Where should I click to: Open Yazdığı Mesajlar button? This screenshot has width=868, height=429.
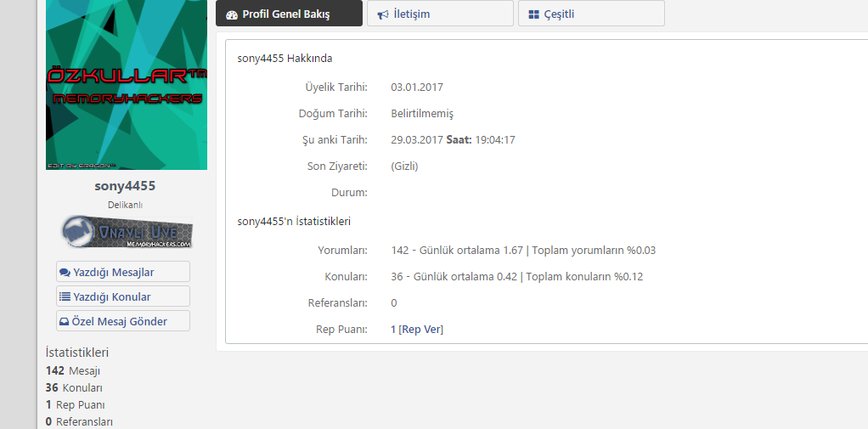[123, 272]
